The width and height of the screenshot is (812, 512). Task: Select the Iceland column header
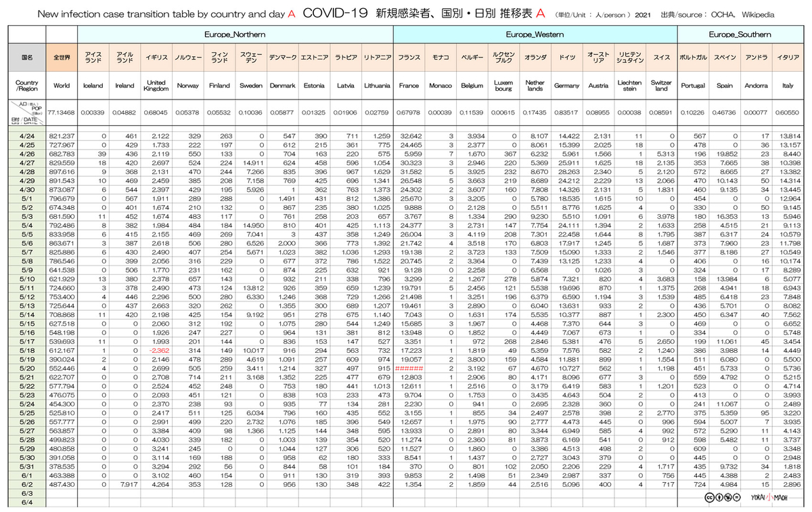(93, 86)
